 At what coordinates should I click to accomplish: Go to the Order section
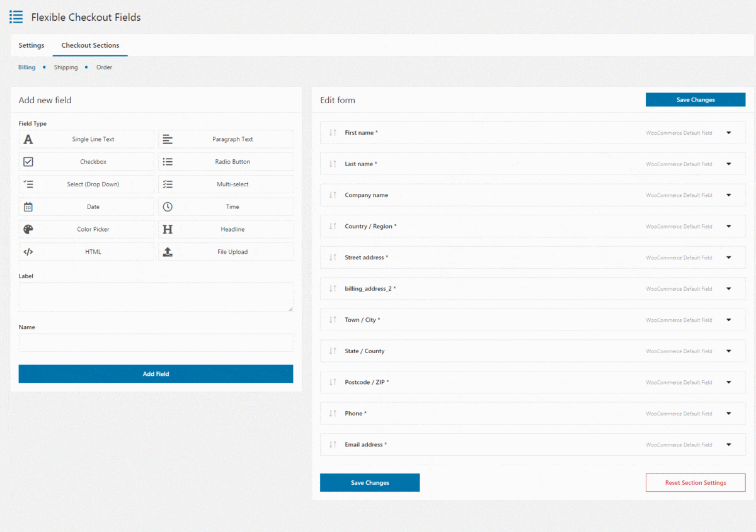(x=104, y=67)
